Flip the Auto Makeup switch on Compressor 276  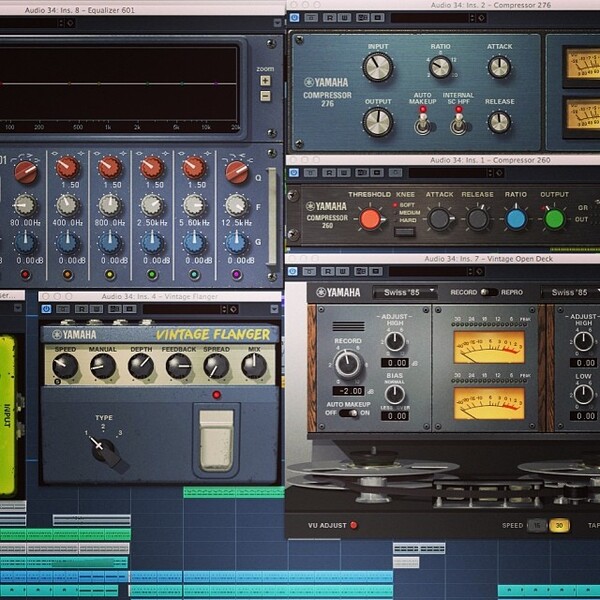pos(422,122)
